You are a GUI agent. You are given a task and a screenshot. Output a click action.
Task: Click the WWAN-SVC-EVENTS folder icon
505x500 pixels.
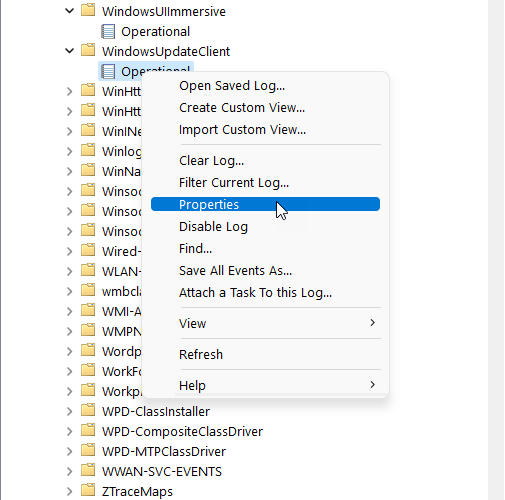88,470
